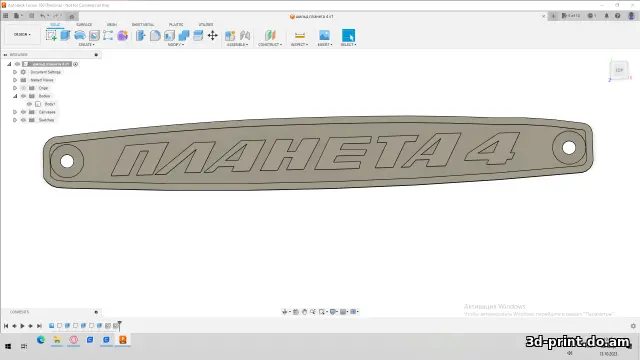Image resolution: width=640 pixels, height=360 pixels.
Task: Switch to the Solid tab
Action: point(55,24)
